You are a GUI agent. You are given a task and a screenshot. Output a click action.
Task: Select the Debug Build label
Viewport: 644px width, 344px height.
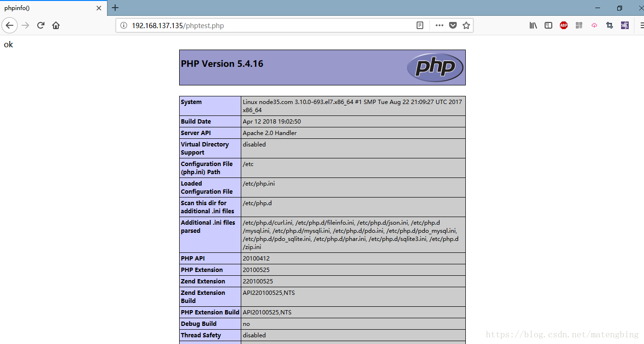pyautogui.click(x=199, y=324)
